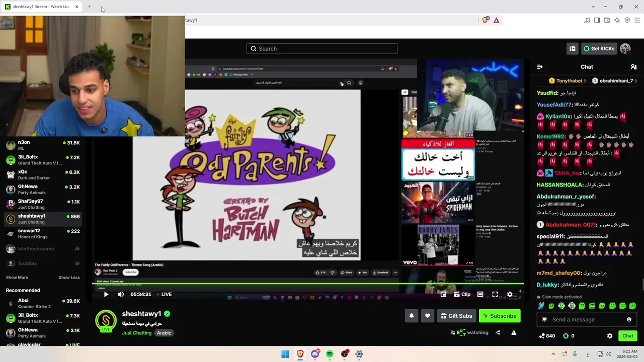
Task: Collapse the chat panel
Action: click(540, 67)
